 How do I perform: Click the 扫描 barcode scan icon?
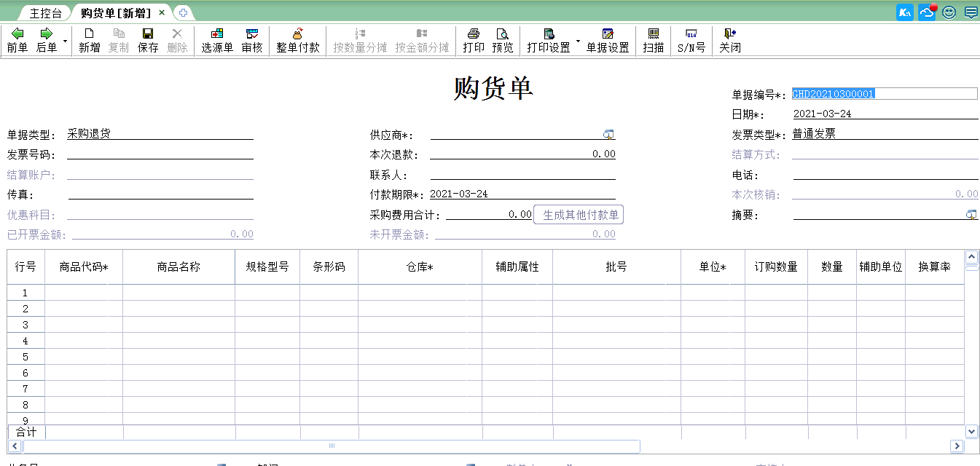tap(653, 41)
